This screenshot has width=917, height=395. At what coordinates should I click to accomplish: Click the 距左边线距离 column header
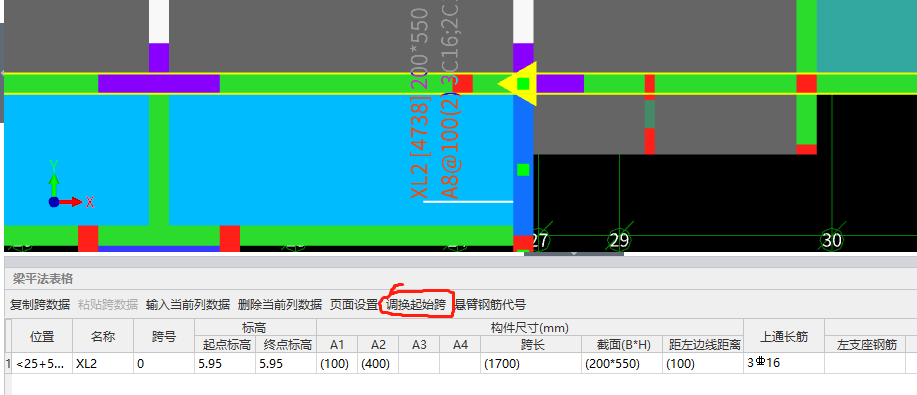(x=704, y=345)
